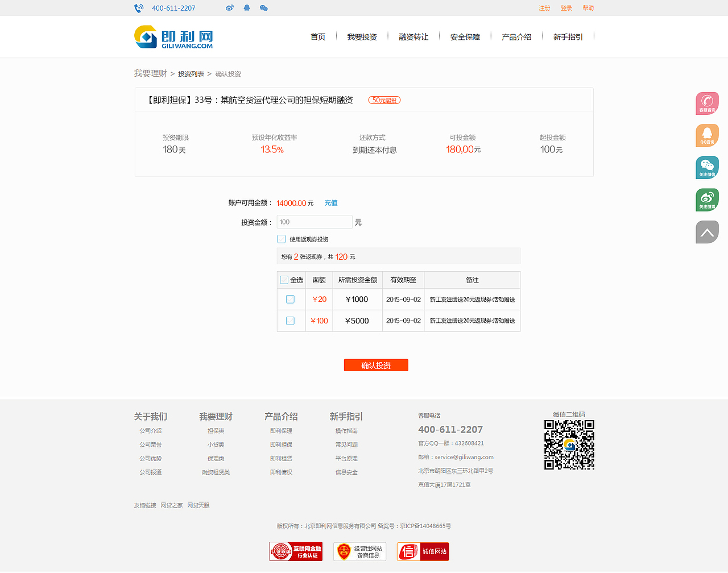Share to Weibo via the top bar icon

point(229,8)
